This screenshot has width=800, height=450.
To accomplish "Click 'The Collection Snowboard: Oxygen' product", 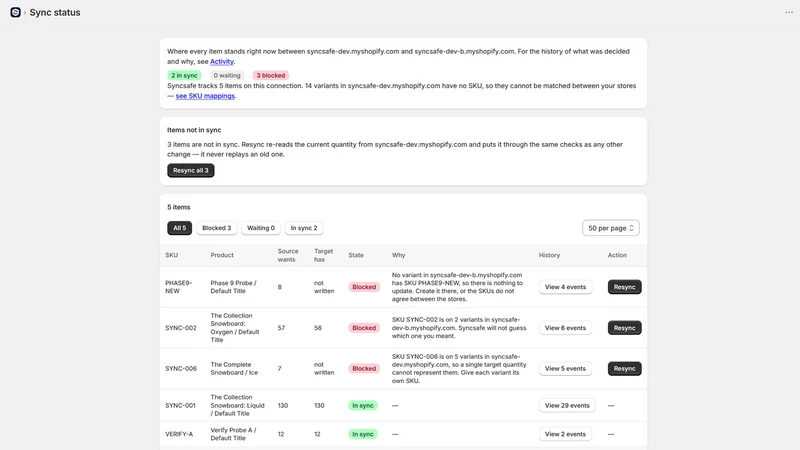I will pyautogui.click(x=235, y=328).
